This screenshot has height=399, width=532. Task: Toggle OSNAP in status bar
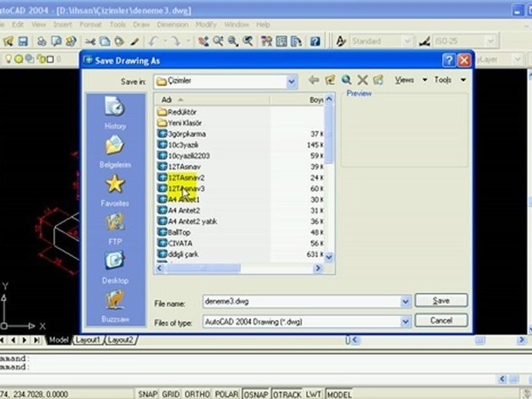[256, 394]
